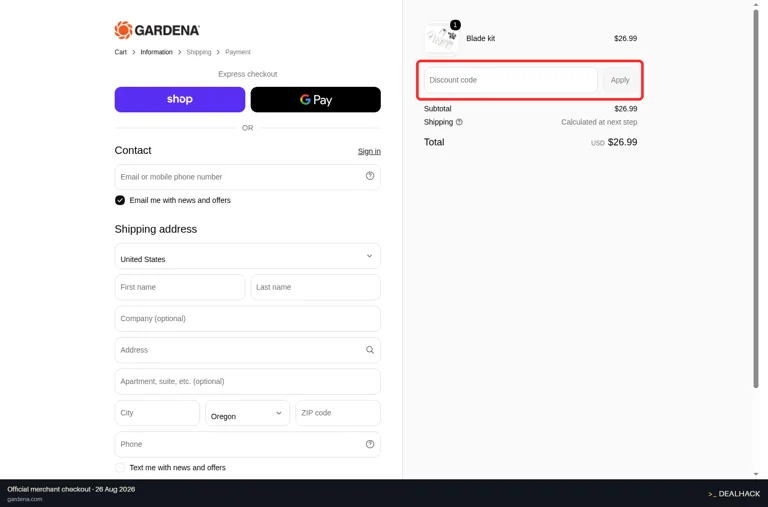Open the Gardena logo home link
The image size is (768, 507).
tap(157, 30)
